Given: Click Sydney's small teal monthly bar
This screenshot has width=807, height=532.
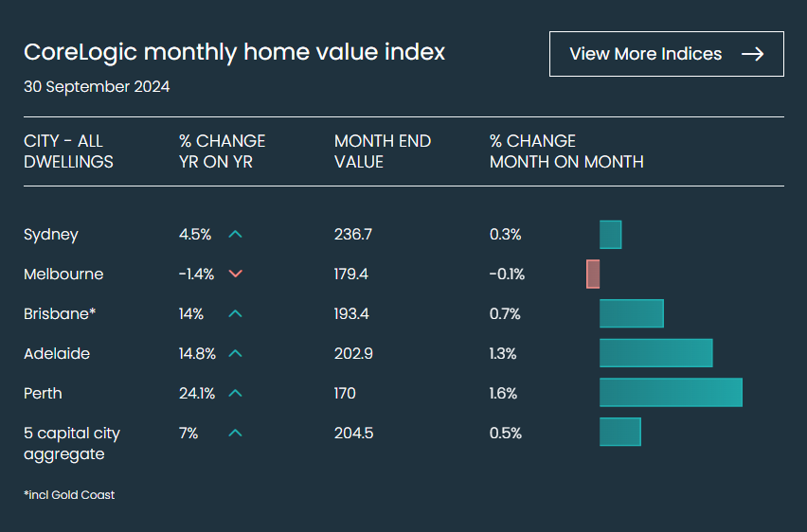Looking at the screenshot, I should (610, 235).
